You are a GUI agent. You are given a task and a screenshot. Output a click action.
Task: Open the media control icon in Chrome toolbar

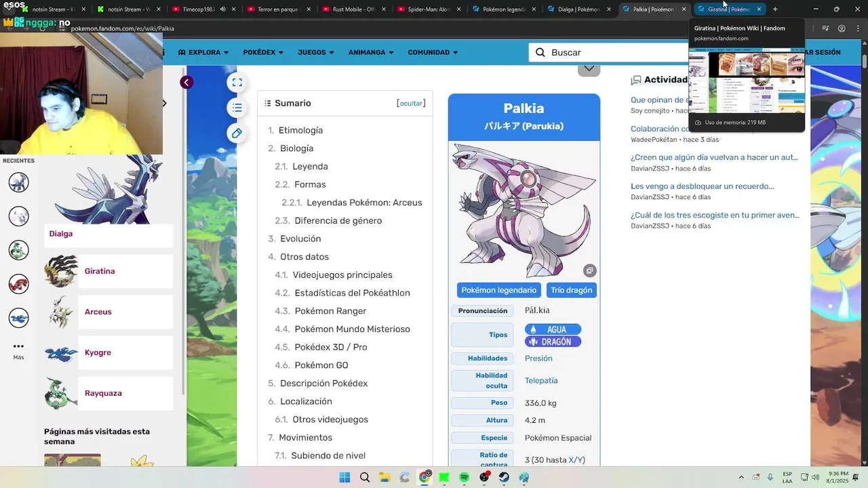click(x=825, y=28)
